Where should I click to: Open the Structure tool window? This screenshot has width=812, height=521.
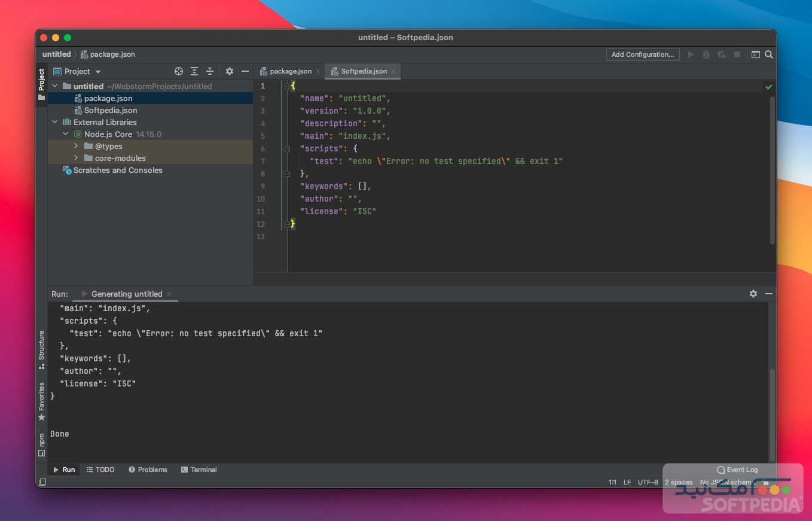(x=41, y=344)
